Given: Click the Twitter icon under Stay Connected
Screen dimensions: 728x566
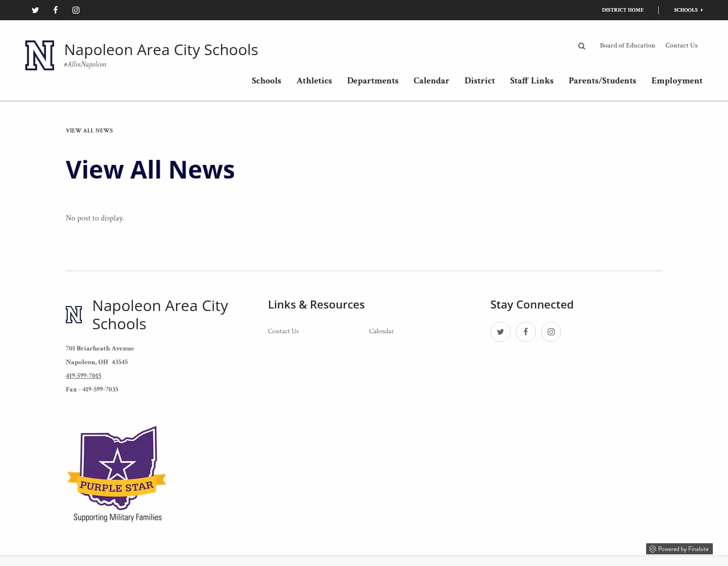Looking at the screenshot, I should 500,331.
